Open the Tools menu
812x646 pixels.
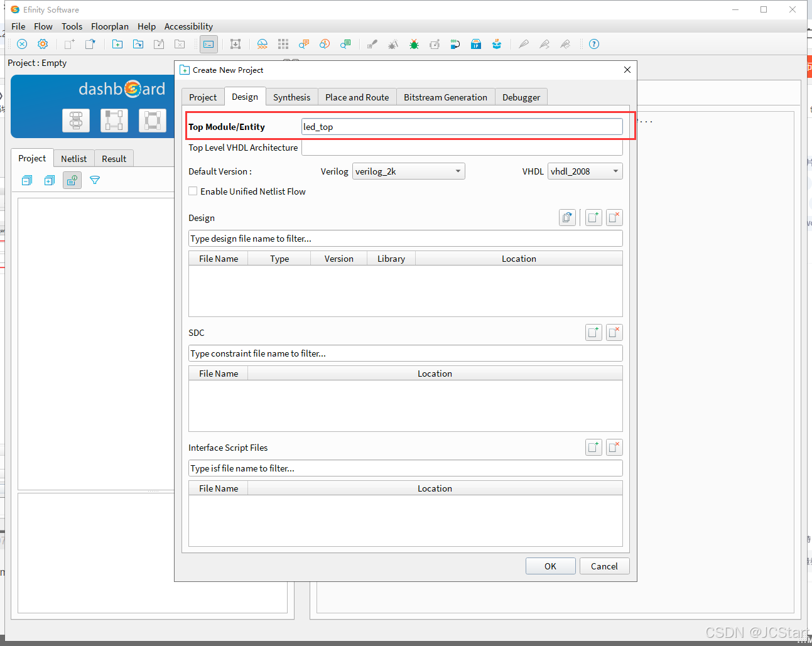[72, 26]
